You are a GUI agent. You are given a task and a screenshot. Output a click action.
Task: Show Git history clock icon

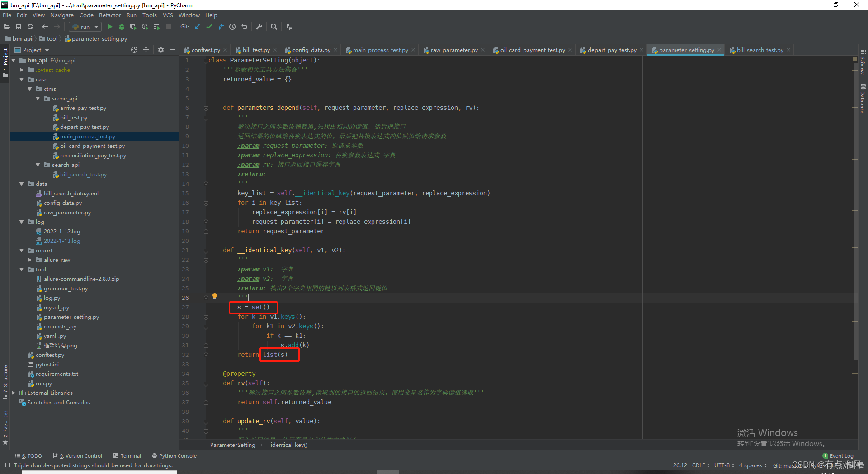coord(232,27)
